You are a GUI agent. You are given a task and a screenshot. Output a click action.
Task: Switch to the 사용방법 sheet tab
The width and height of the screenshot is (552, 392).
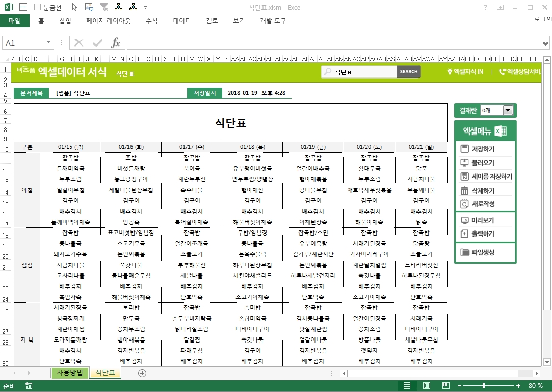tap(70, 373)
